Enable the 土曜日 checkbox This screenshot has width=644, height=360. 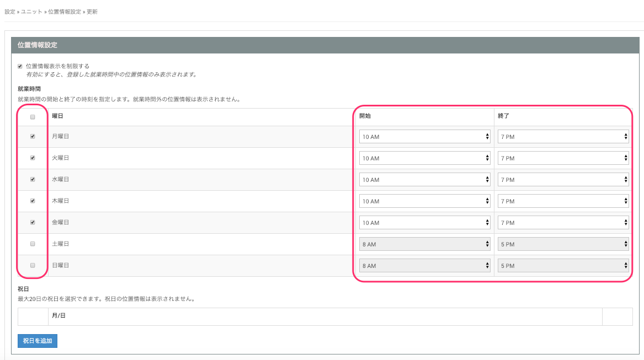pyautogui.click(x=33, y=244)
